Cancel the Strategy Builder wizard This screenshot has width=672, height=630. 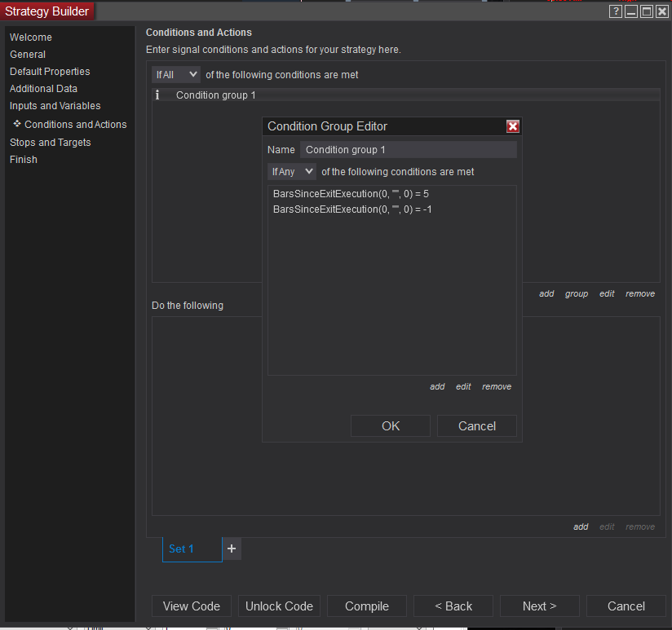click(626, 606)
